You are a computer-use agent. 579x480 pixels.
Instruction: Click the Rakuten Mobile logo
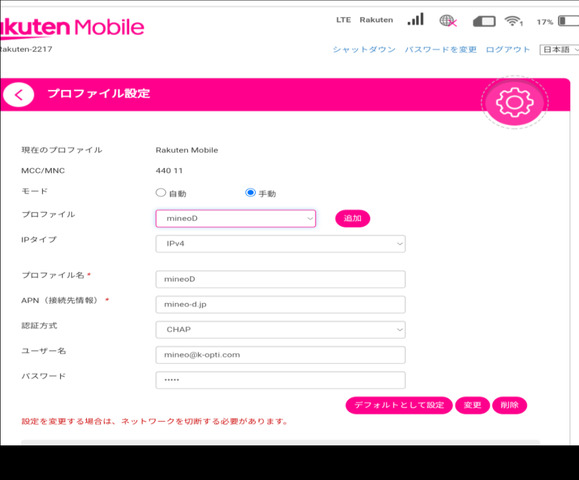(72, 28)
